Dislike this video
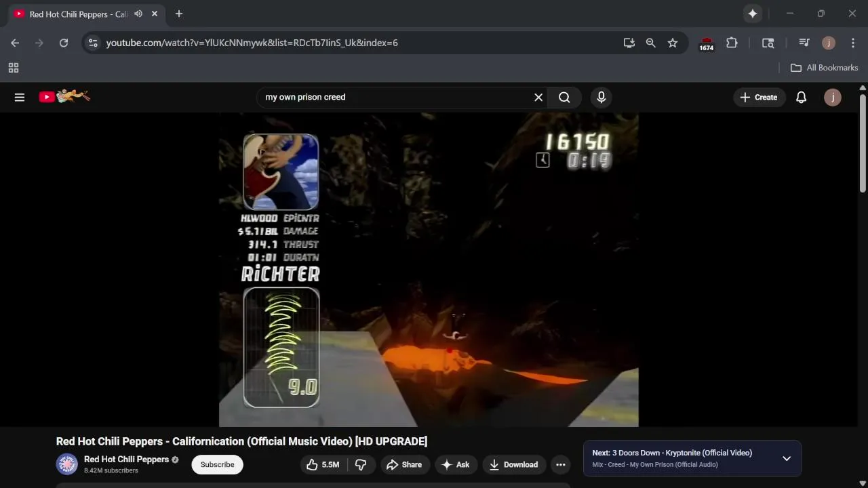Image resolution: width=868 pixels, height=488 pixels. click(x=361, y=464)
